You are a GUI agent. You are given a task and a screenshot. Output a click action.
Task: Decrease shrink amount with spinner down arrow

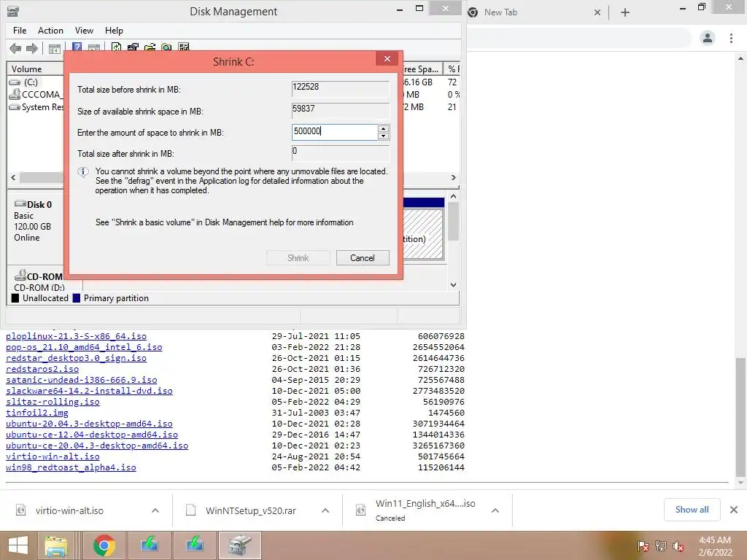[x=383, y=136]
